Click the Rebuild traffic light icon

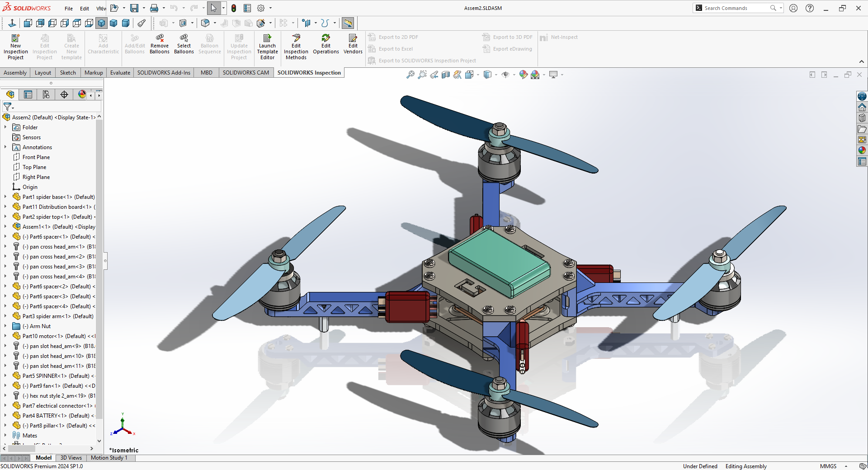point(234,8)
